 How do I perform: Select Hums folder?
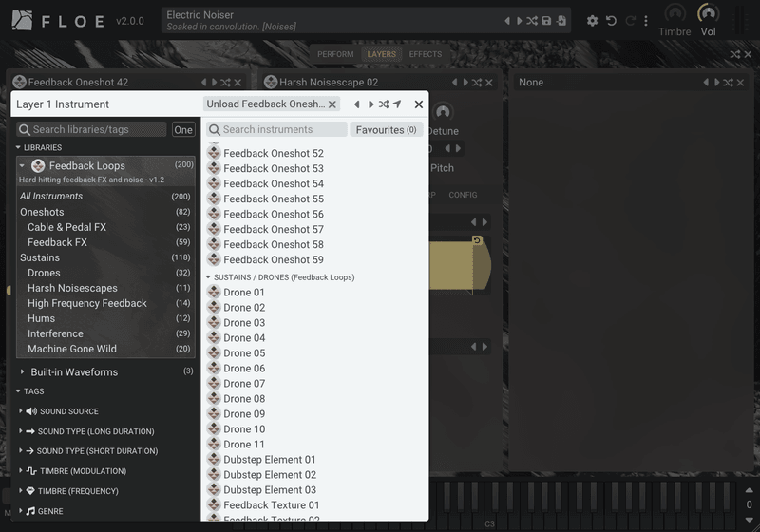[105, 318]
